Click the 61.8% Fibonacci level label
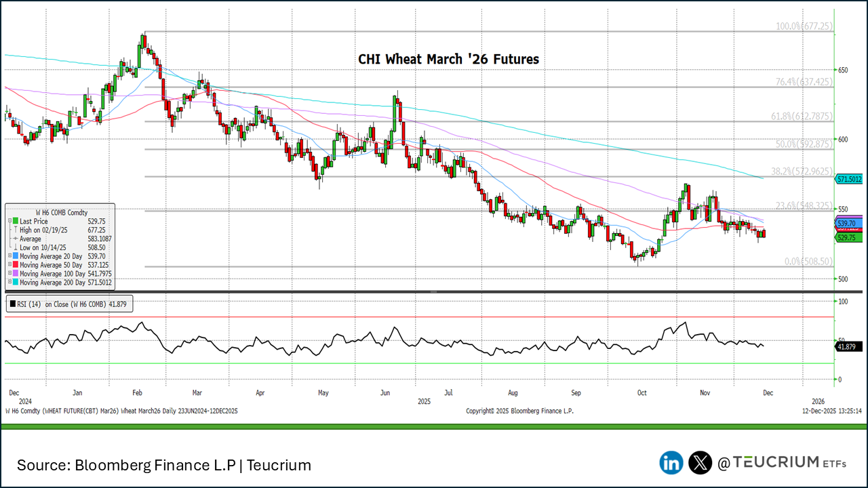 pos(803,117)
